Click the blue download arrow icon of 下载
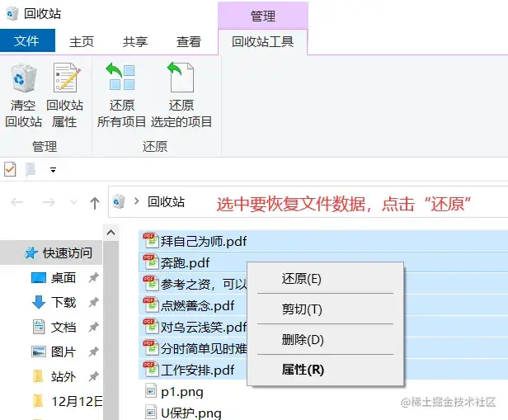The height and width of the screenshot is (420, 508). click(x=39, y=302)
